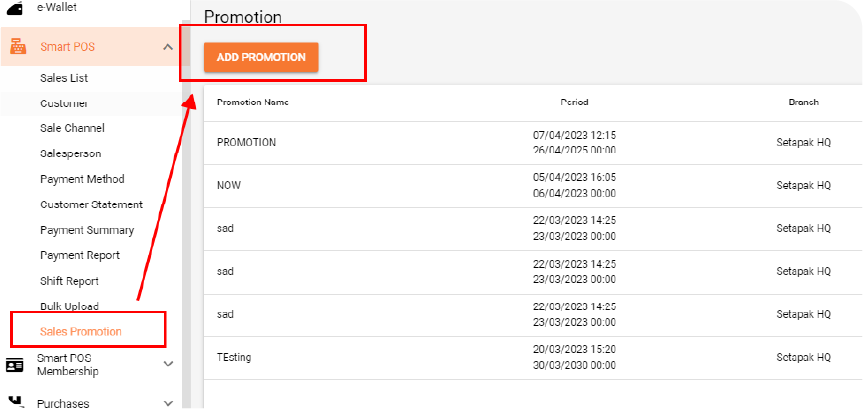
Task: Go to Salesperson page
Action: point(70,154)
